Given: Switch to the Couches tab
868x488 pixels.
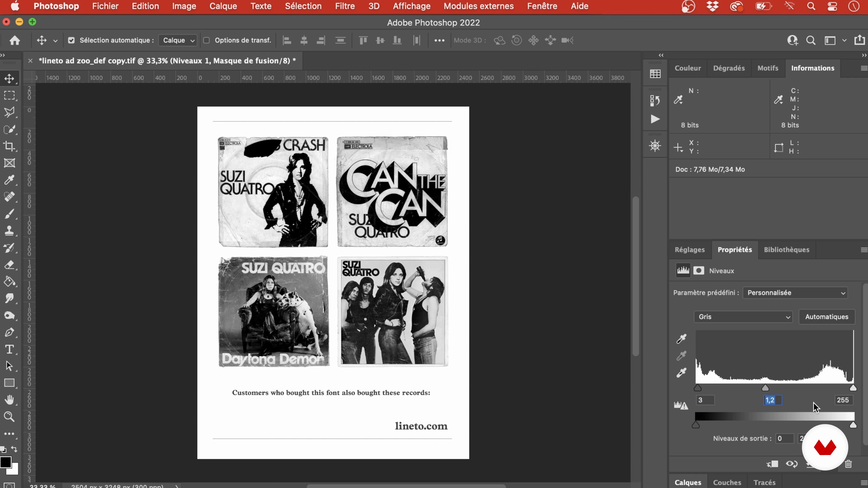Looking at the screenshot, I should tap(727, 483).
